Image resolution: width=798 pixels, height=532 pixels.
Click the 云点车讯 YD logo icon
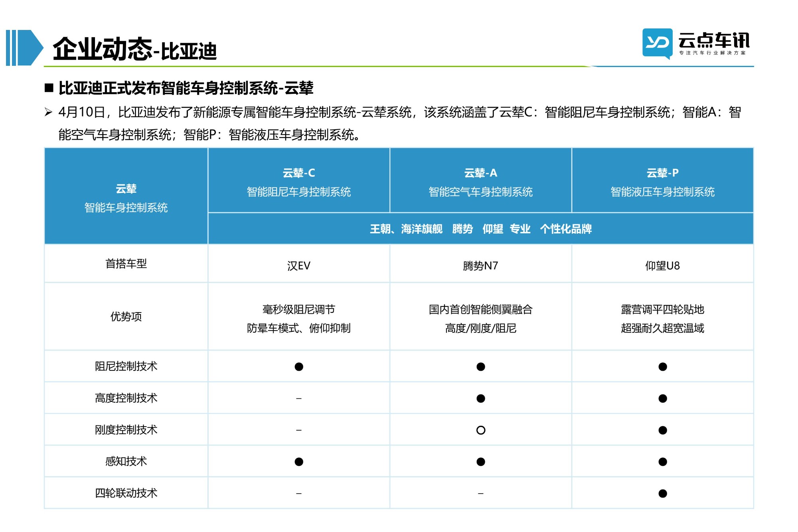[657, 44]
